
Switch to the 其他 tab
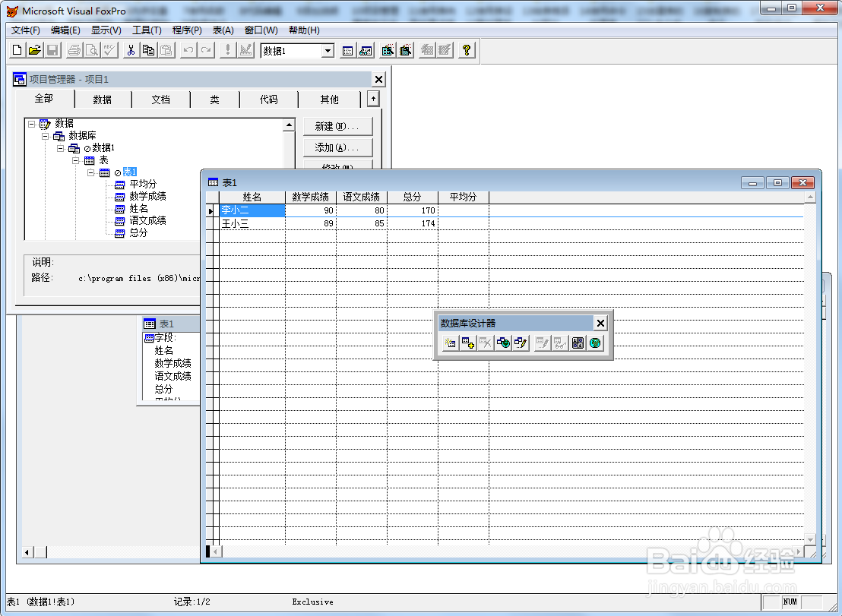pos(329,100)
